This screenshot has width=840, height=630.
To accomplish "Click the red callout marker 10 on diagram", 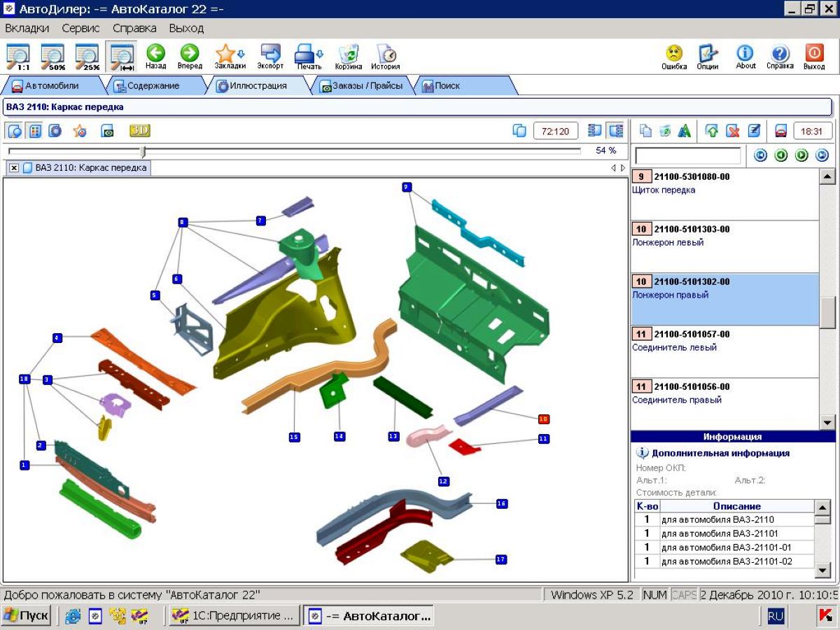I will click(x=543, y=419).
